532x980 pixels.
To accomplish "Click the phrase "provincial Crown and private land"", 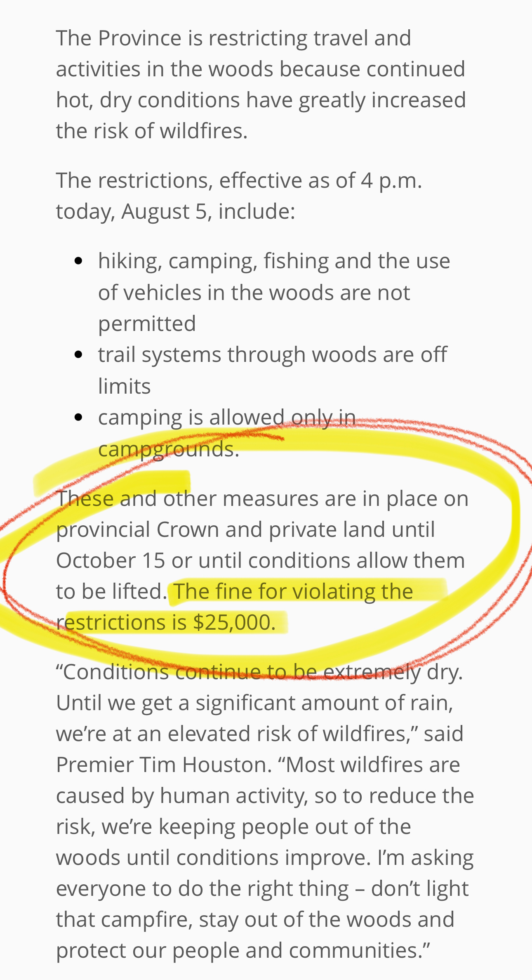I will 245,529.
